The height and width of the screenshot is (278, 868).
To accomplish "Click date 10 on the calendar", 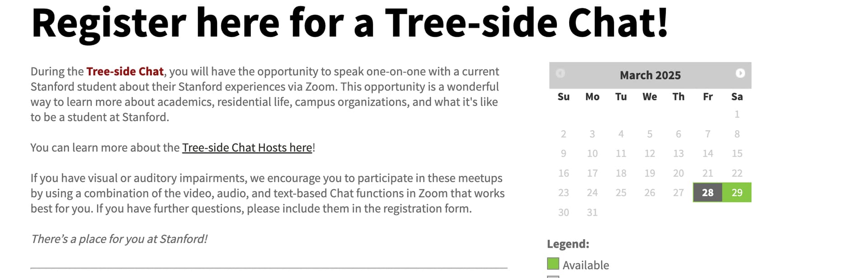I will 592,154.
